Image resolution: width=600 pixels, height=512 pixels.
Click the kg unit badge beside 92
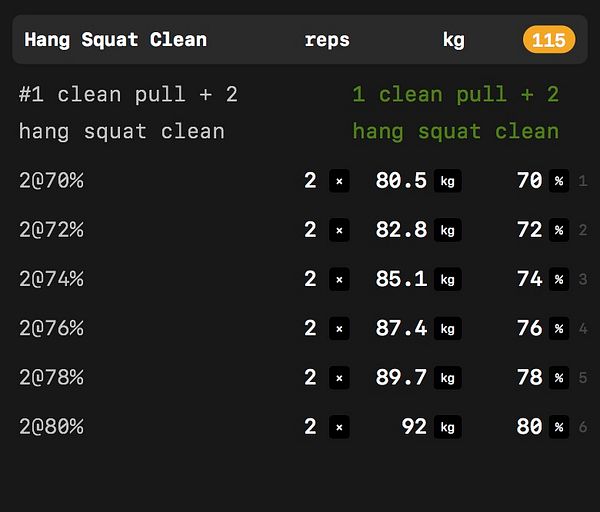click(x=447, y=427)
